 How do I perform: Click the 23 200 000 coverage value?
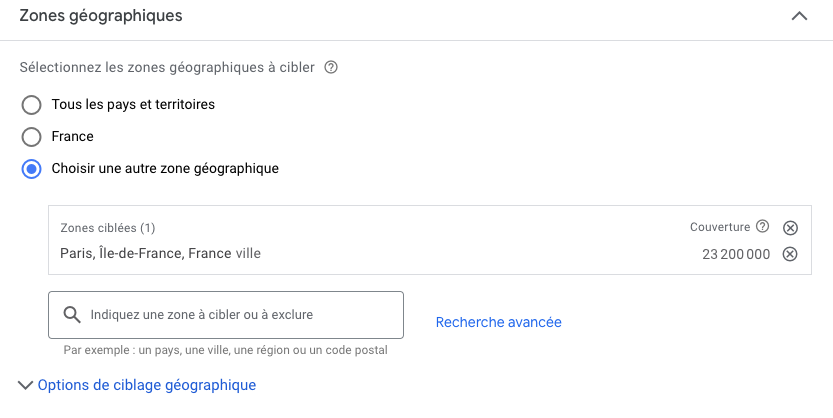click(x=736, y=254)
